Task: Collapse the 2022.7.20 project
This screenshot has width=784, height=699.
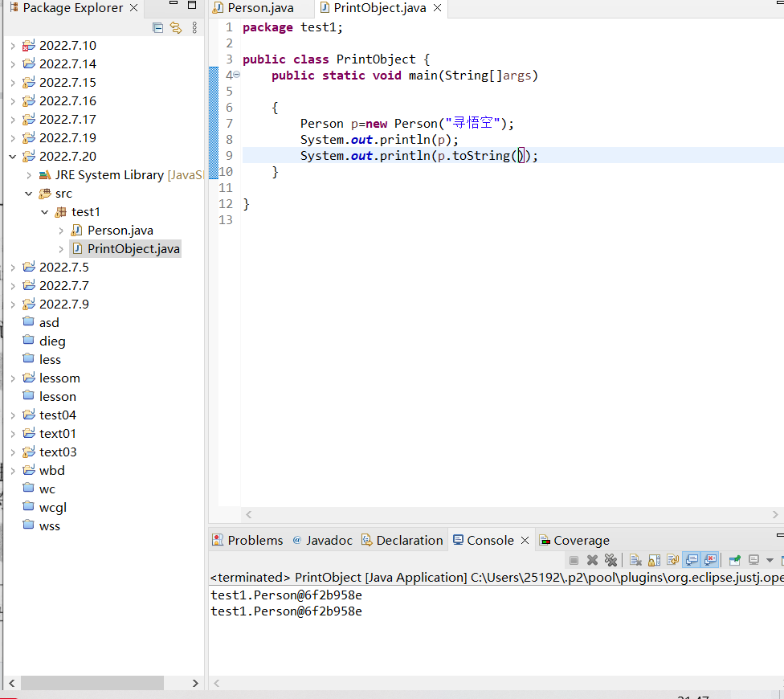Action: (x=13, y=157)
